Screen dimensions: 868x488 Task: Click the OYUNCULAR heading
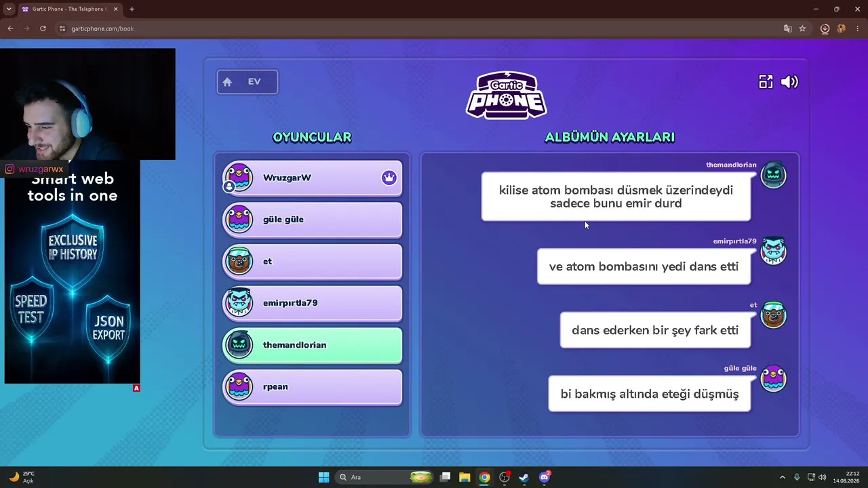[312, 137]
